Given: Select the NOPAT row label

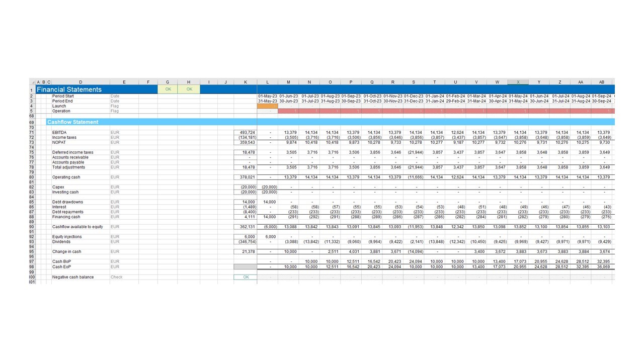Looking at the screenshot, I should pos(59,142).
